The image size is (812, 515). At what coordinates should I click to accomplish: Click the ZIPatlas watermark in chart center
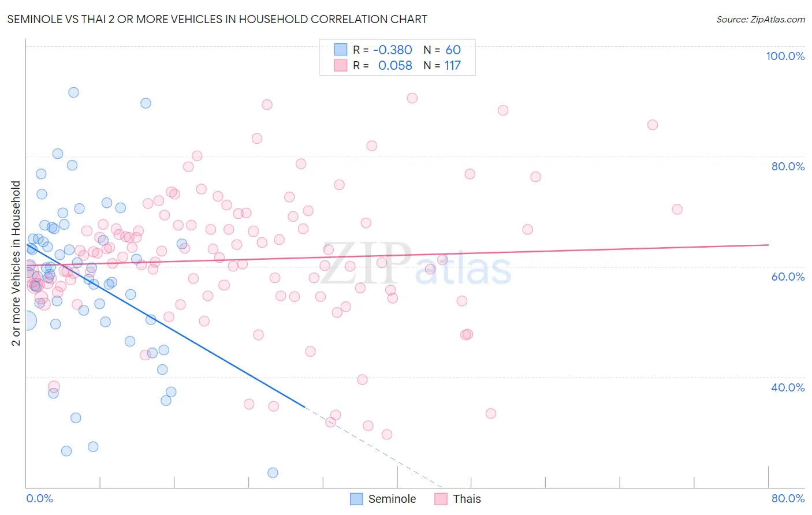(416, 264)
